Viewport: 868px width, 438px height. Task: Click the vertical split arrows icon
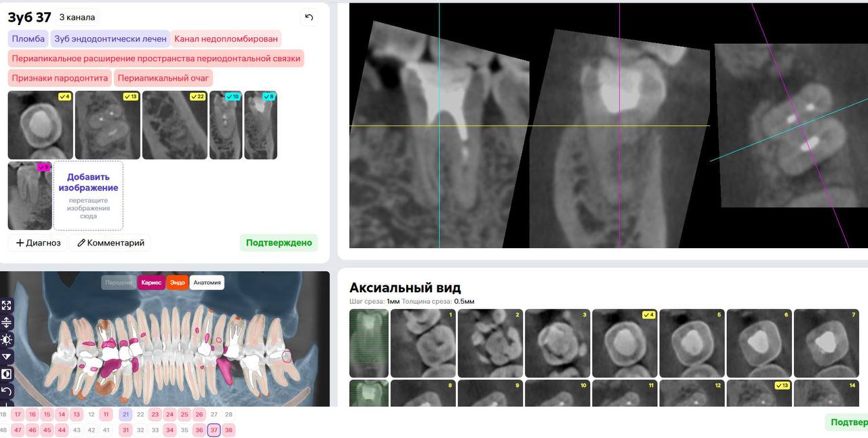click(7, 323)
